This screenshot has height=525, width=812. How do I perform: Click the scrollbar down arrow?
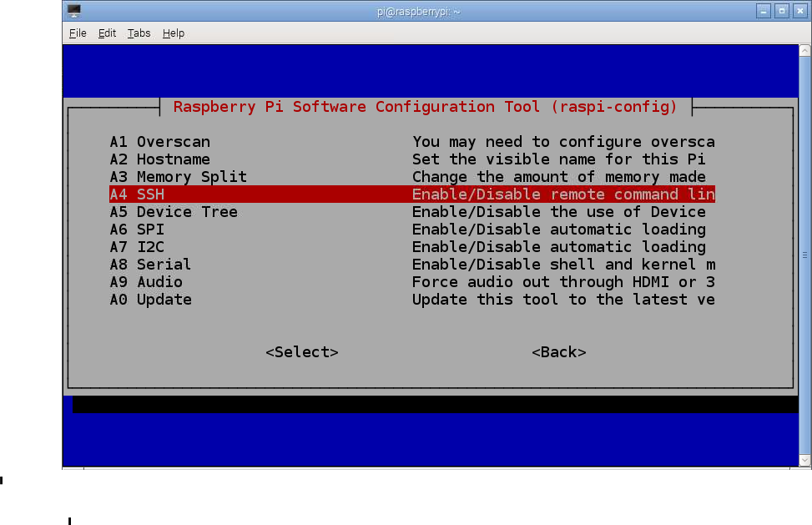coord(804,460)
